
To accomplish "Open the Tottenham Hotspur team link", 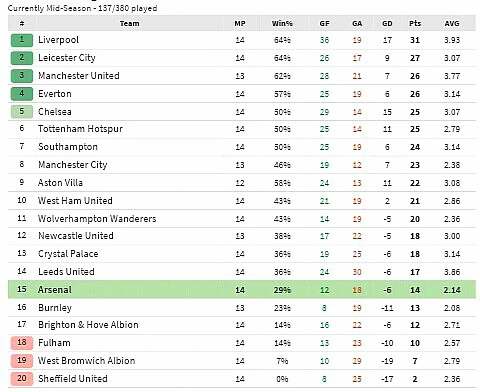I will coord(80,129).
